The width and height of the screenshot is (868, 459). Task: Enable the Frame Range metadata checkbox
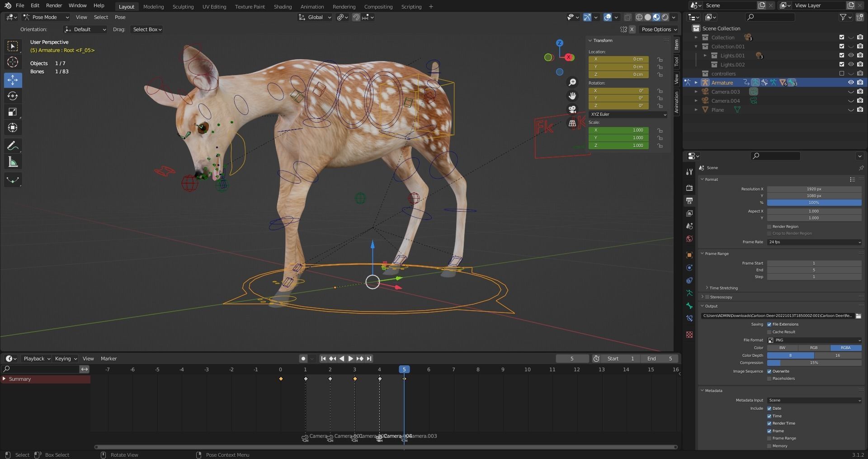coord(769,438)
